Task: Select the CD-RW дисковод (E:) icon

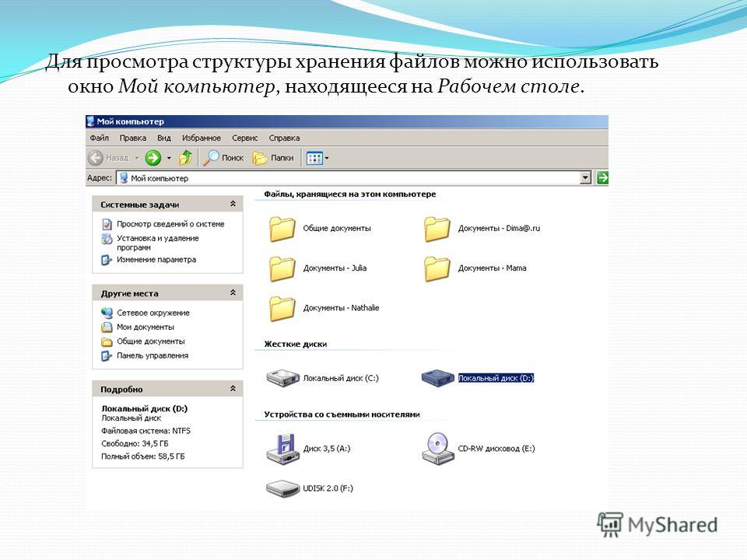Action: click(x=437, y=449)
